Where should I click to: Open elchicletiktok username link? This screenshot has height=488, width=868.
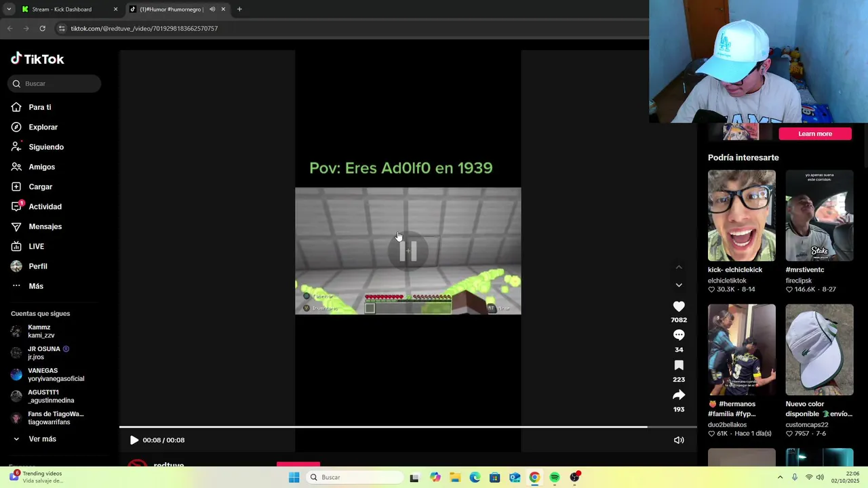(727, 281)
